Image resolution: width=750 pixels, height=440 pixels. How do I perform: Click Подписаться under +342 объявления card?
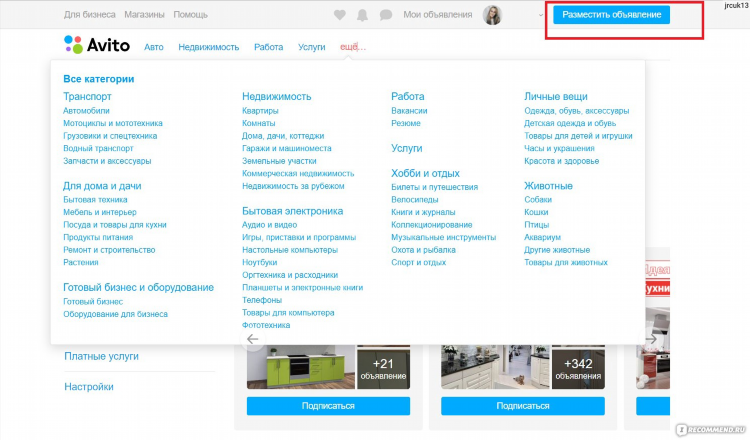tap(522, 406)
